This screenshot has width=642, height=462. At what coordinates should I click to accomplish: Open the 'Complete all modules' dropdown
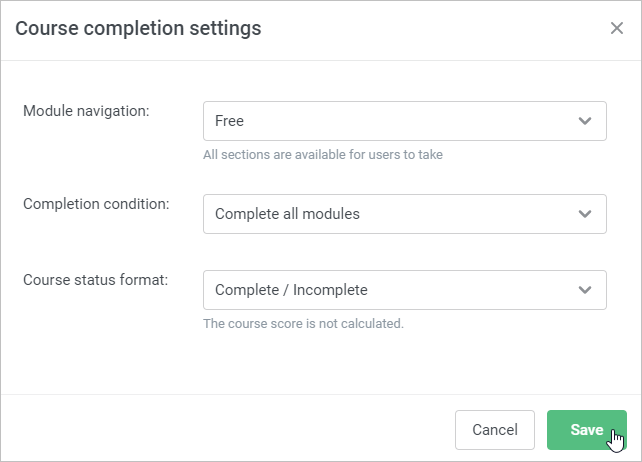click(405, 214)
